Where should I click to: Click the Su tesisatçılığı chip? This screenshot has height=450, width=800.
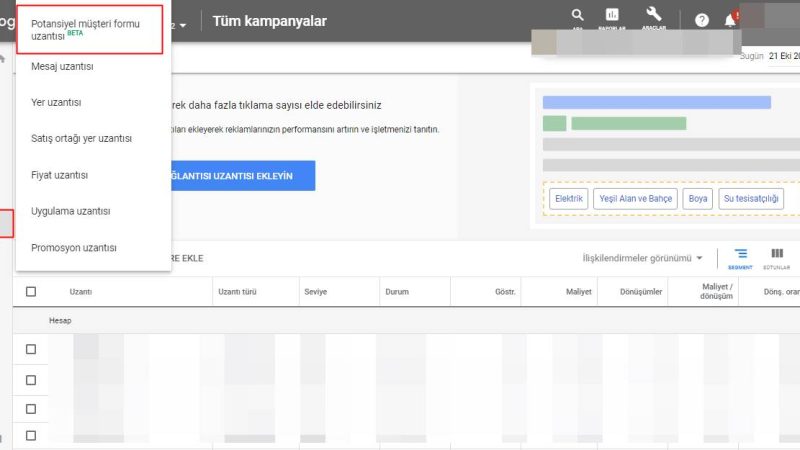click(751, 198)
